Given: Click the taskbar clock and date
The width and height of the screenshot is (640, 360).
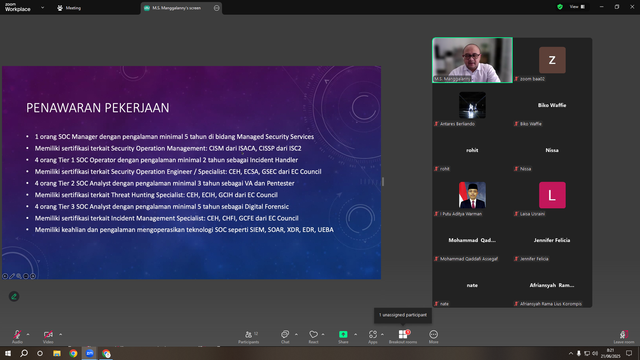Looking at the screenshot, I should point(610,353).
